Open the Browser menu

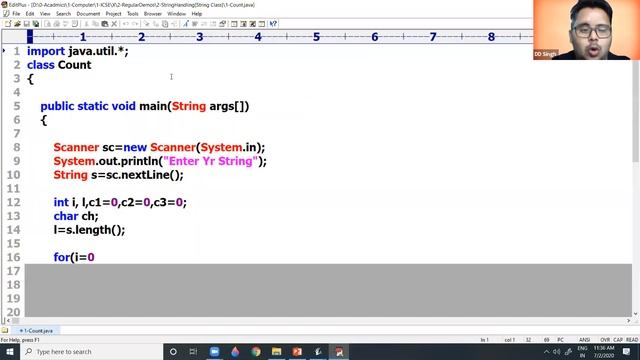[153, 13]
